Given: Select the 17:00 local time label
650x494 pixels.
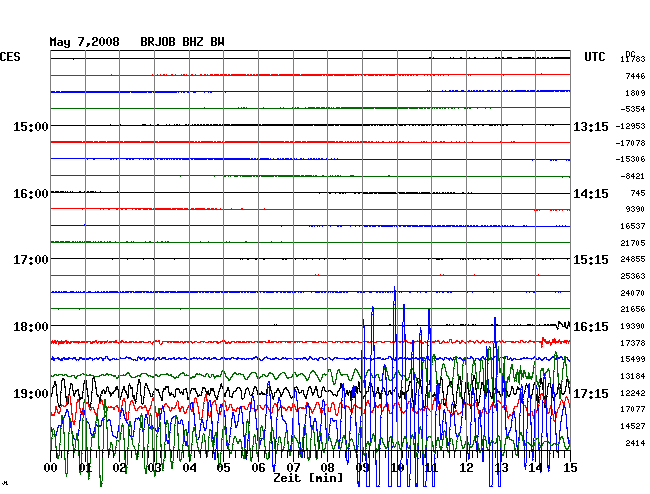Looking at the screenshot, I should pos(31,260).
